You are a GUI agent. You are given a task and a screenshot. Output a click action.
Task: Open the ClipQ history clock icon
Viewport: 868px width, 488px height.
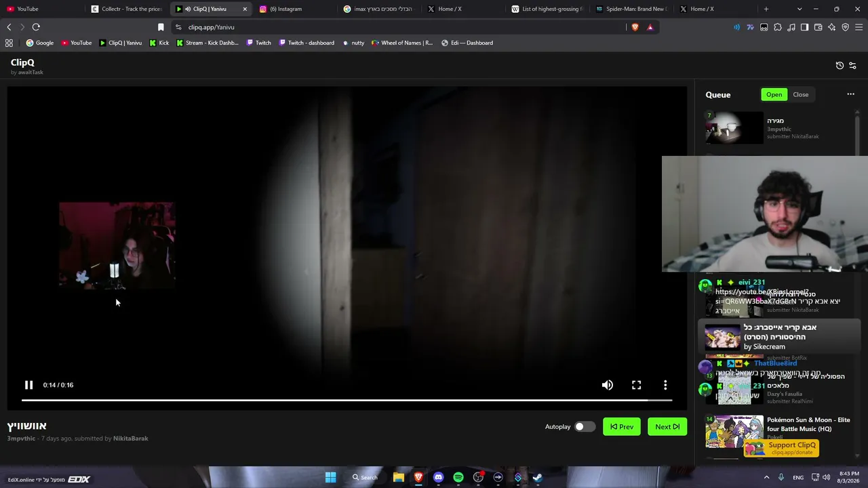coord(840,66)
